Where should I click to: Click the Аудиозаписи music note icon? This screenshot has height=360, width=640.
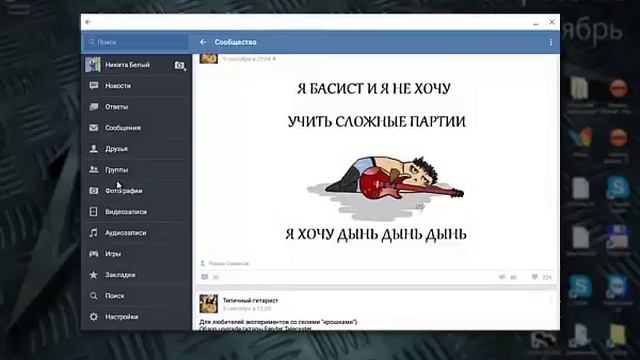click(93, 233)
